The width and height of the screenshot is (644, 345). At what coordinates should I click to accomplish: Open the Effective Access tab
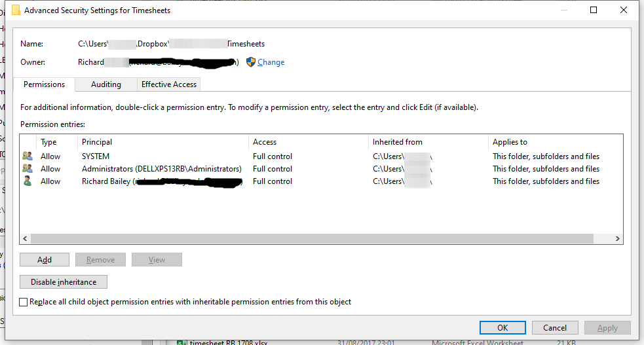pos(168,84)
